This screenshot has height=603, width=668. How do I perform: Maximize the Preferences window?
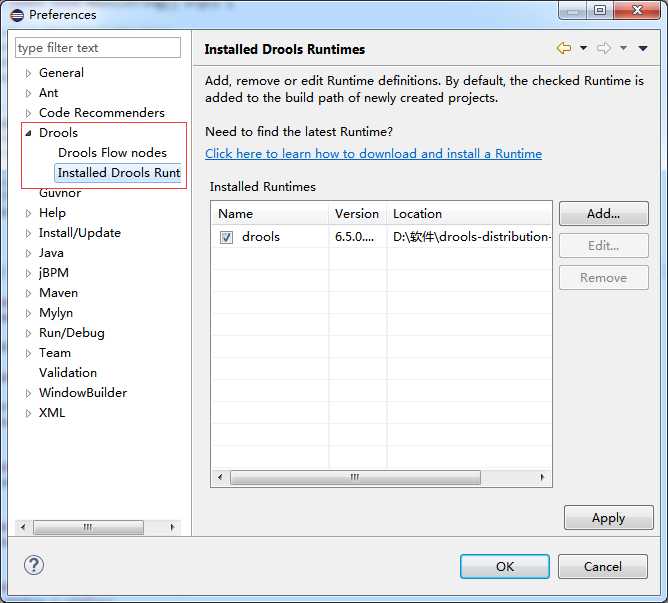click(600, 10)
